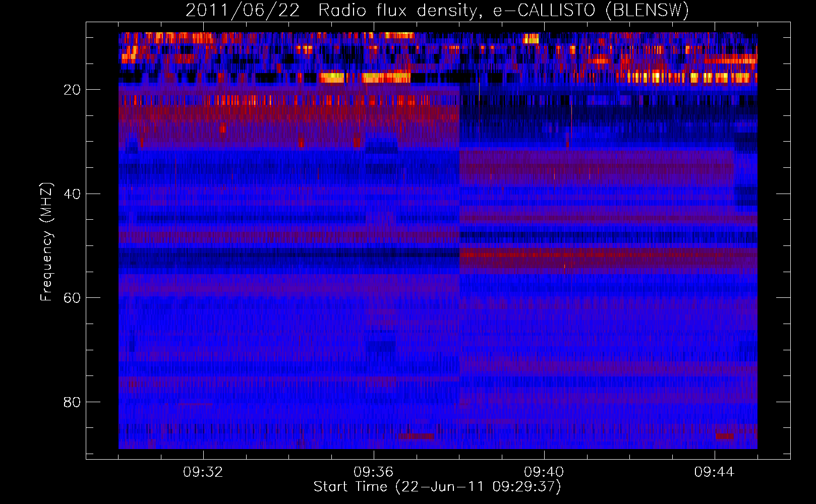The width and height of the screenshot is (816, 504).
Task: Click the 'Frequency (MHZ)' axis label
Action: click(46, 242)
